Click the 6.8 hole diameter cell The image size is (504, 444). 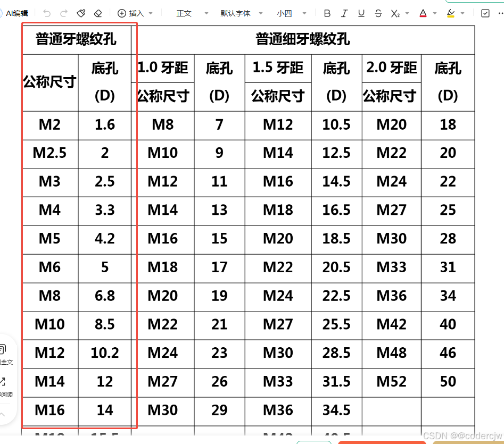tap(105, 296)
